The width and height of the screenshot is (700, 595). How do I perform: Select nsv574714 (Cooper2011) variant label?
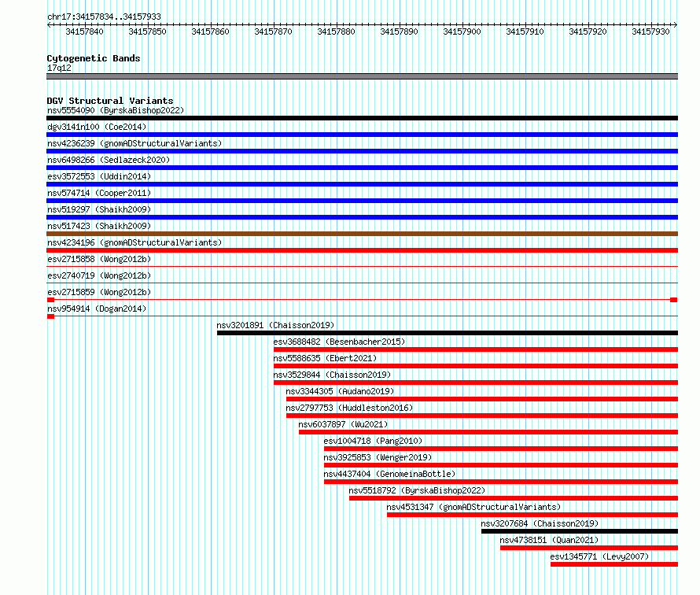coord(99,193)
